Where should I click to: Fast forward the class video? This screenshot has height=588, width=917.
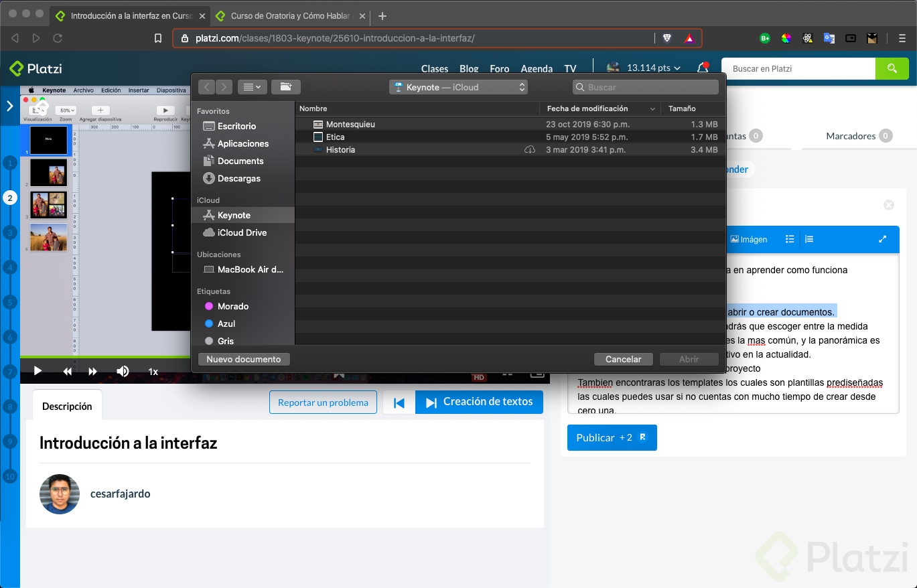(x=93, y=371)
